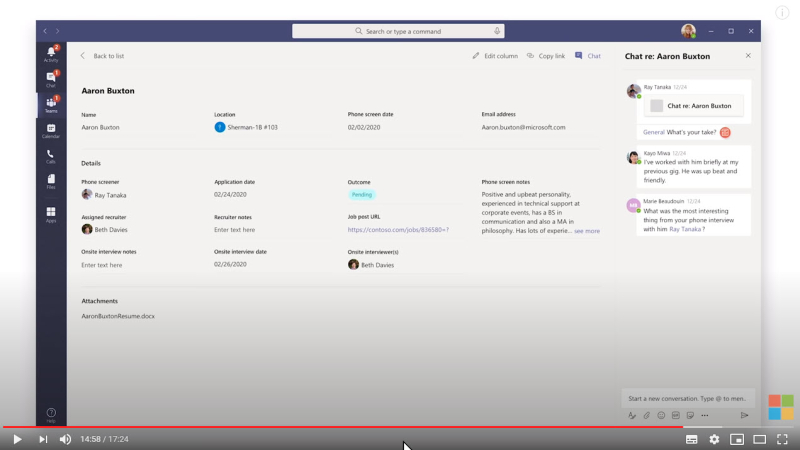Open the emoji picker in compose box
Screen dimensions: 800x450
(x=661, y=415)
